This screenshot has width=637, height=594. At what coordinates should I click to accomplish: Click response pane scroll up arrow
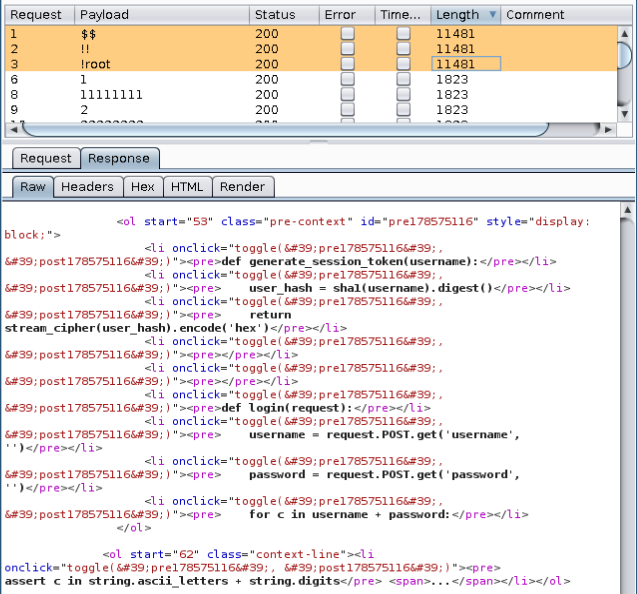click(628, 210)
